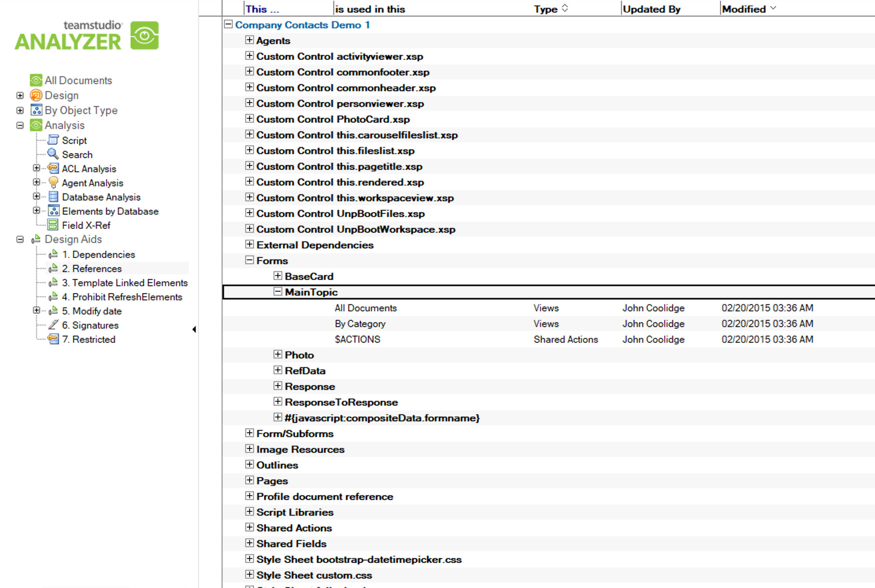Viewport: 875px width, 588px height.
Task: Click the Teamstudio Analyzer eye logo
Action: [144, 35]
